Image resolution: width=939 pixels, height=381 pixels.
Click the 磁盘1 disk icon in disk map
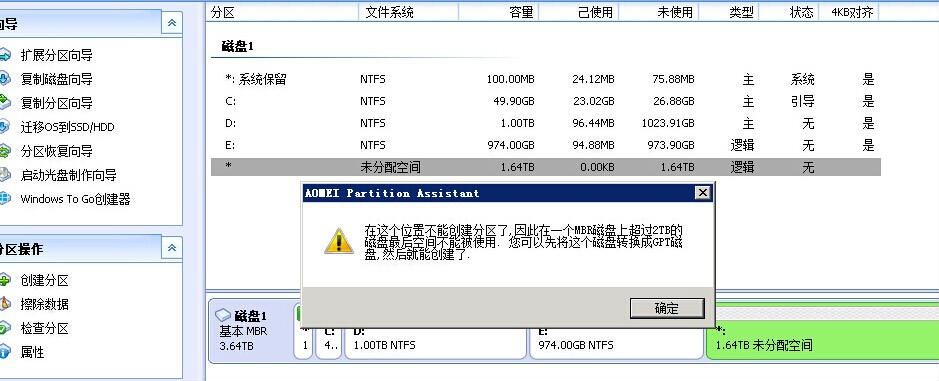(x=223, y=315)
